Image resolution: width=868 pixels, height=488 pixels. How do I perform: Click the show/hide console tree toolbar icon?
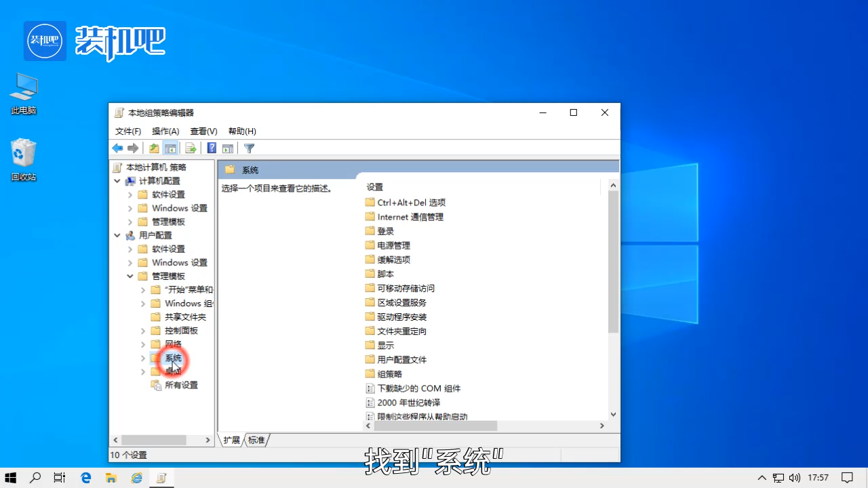pos(171,148)
